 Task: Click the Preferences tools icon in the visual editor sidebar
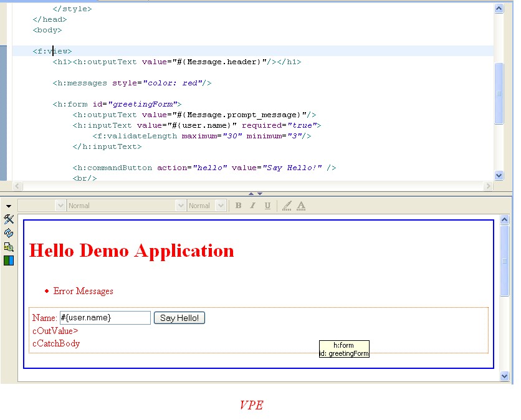(9, 219)
